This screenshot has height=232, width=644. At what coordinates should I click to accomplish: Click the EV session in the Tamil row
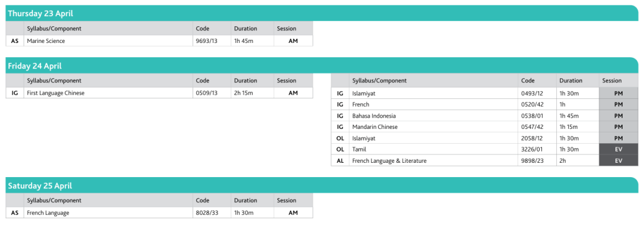tap(618, 150)
